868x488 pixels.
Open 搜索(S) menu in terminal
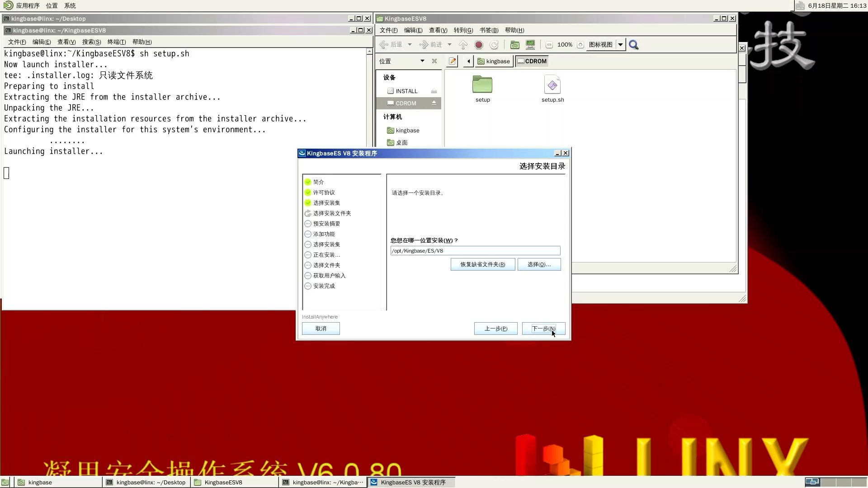coord(92,42)
